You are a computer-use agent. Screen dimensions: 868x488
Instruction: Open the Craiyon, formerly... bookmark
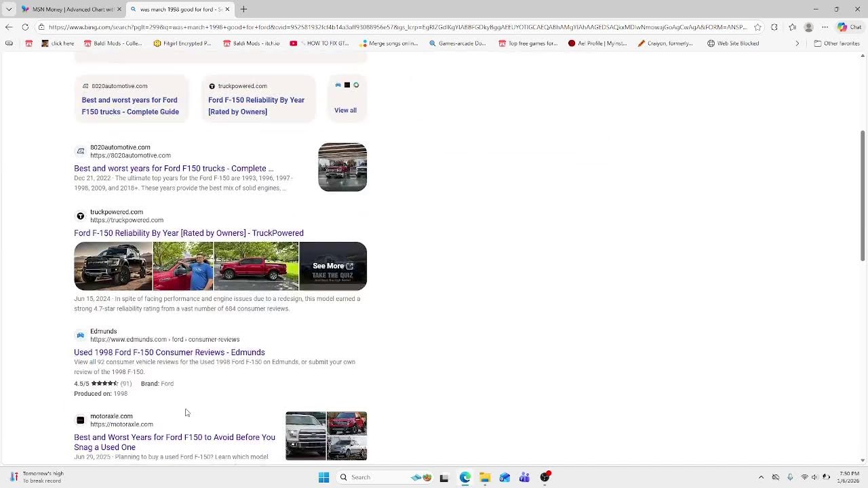[665, 43]
